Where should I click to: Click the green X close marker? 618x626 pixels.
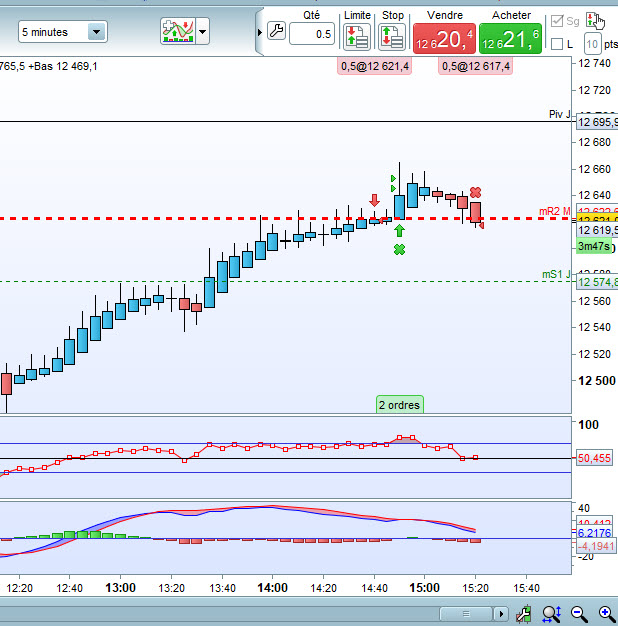tap(399, 250)
